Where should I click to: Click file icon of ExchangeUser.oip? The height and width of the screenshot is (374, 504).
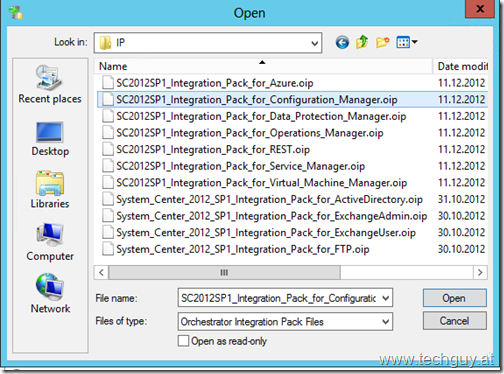108,232
